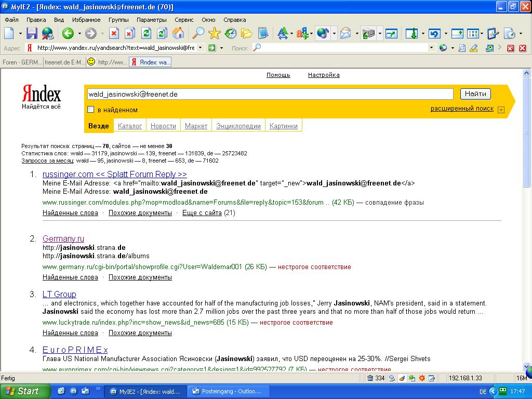This screenshot has width=532, height=399.
Task: Go back with the green arrow button
Action: (x=68, y=33)
